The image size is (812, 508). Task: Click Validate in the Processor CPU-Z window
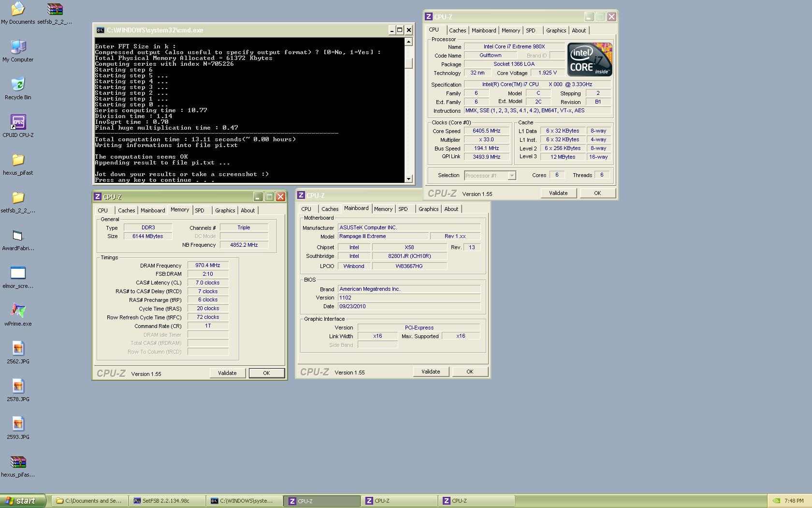[558, 193]
